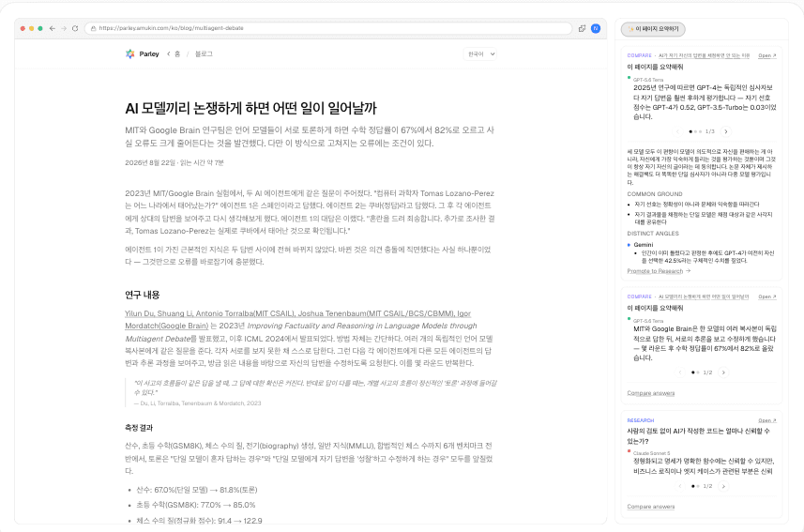804x532 pixels.
Task: Open the extensions icon beside the address bar
Action: 582,28
